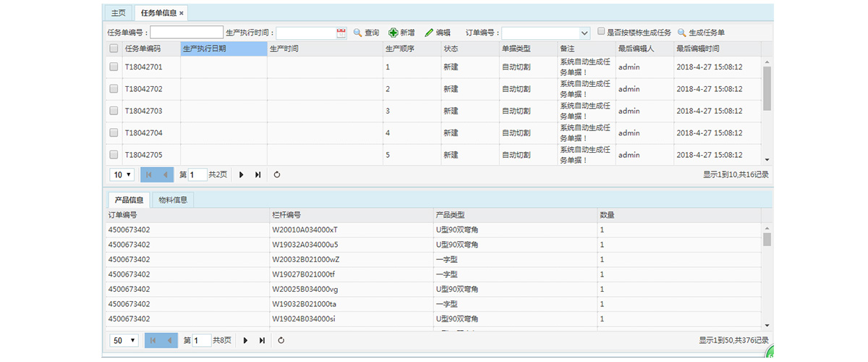The image size is (868, 362).
Task: Expand the 订单编号 dropdown
Action: (x=584, y=33)
